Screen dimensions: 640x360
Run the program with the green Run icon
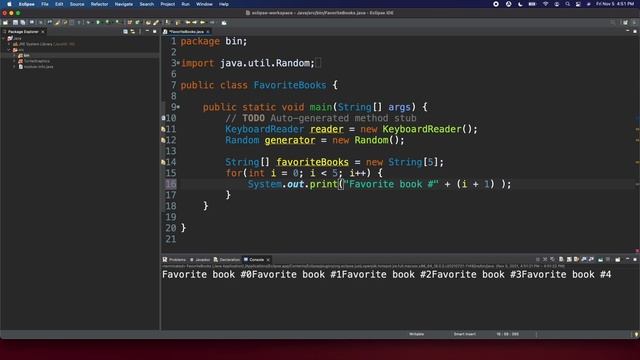click(98, 22)
